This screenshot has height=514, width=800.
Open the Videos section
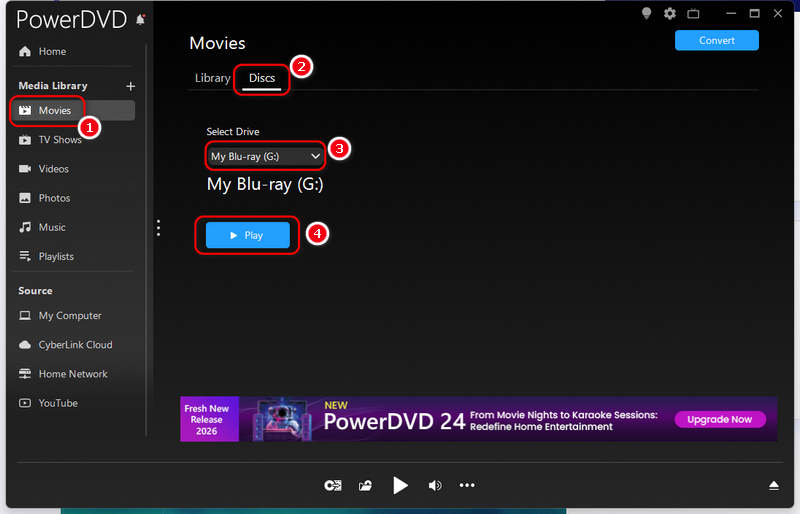[54, 169]
